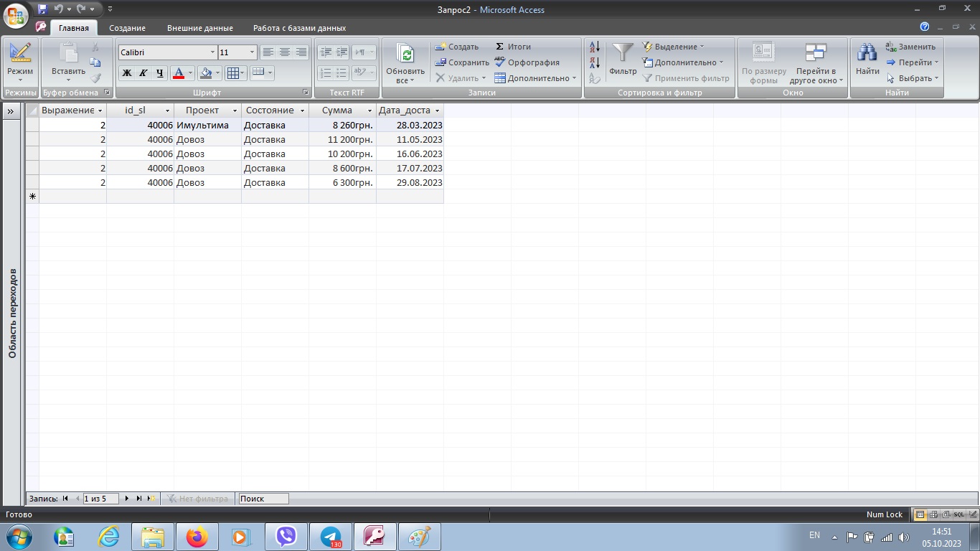
Task: Expand the Сумма column filter arrow
Action: click(x=370, y=110)
